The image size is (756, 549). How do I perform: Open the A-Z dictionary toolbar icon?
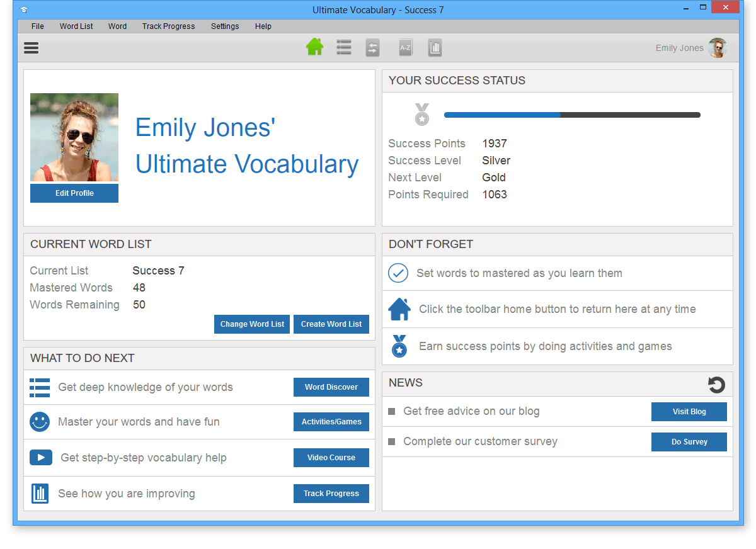(406, 47)
